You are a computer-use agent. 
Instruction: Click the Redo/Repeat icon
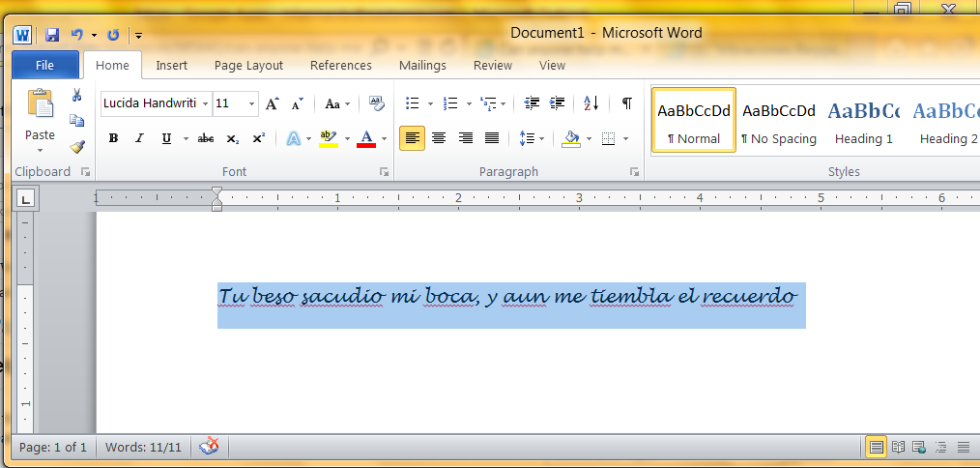coord(113,35)
